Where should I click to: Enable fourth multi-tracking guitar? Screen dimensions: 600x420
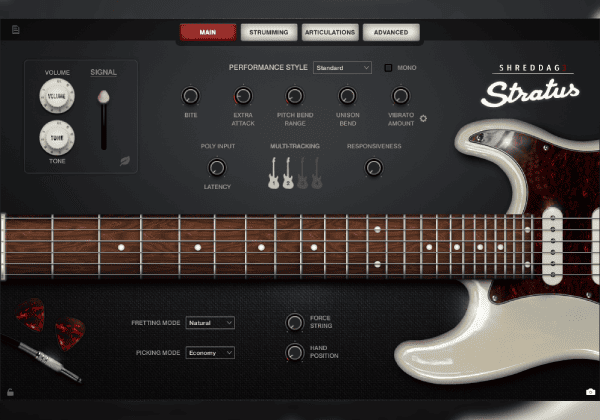(317, 173)
